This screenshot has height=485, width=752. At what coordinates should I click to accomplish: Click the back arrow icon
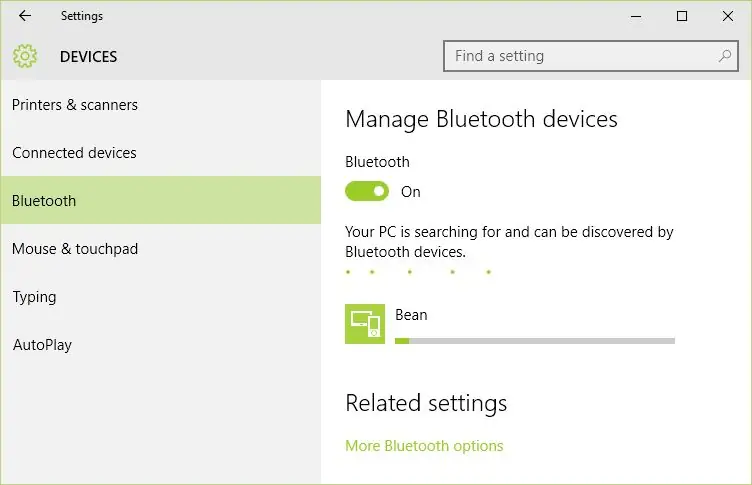pos(24,16)
